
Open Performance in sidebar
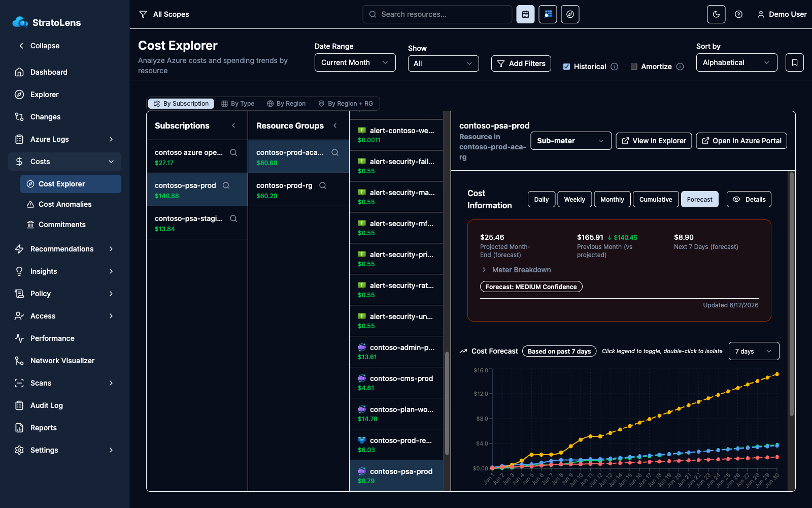[x=64, y=338]
